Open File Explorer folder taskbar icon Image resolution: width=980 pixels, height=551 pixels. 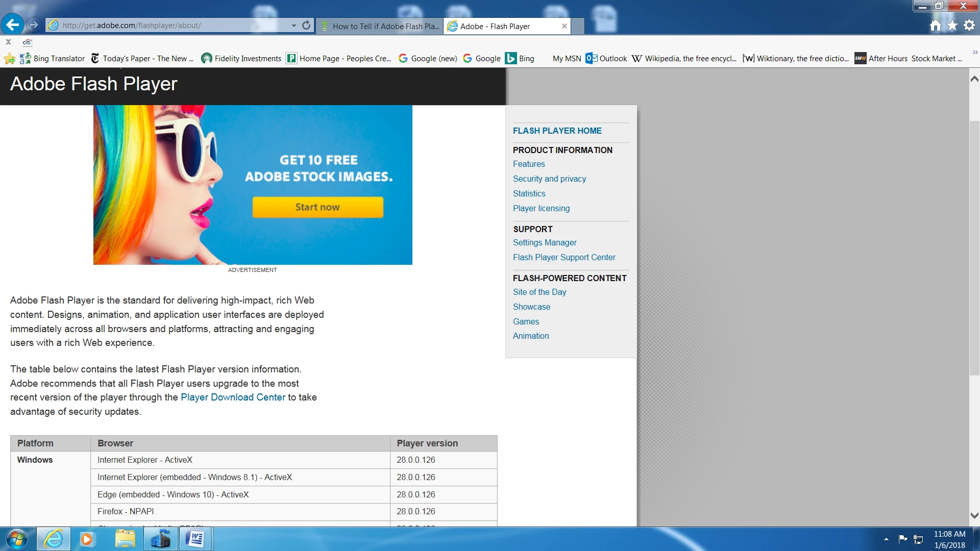(x=125, y=539)
